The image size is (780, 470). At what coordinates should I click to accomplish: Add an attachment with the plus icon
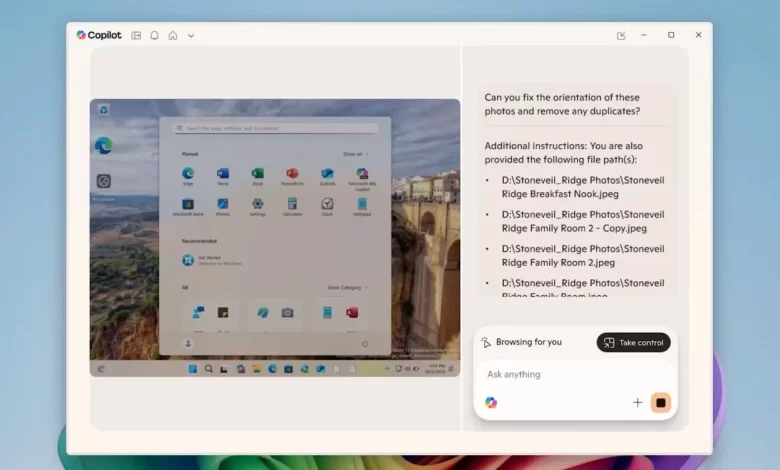pos(637,402)
